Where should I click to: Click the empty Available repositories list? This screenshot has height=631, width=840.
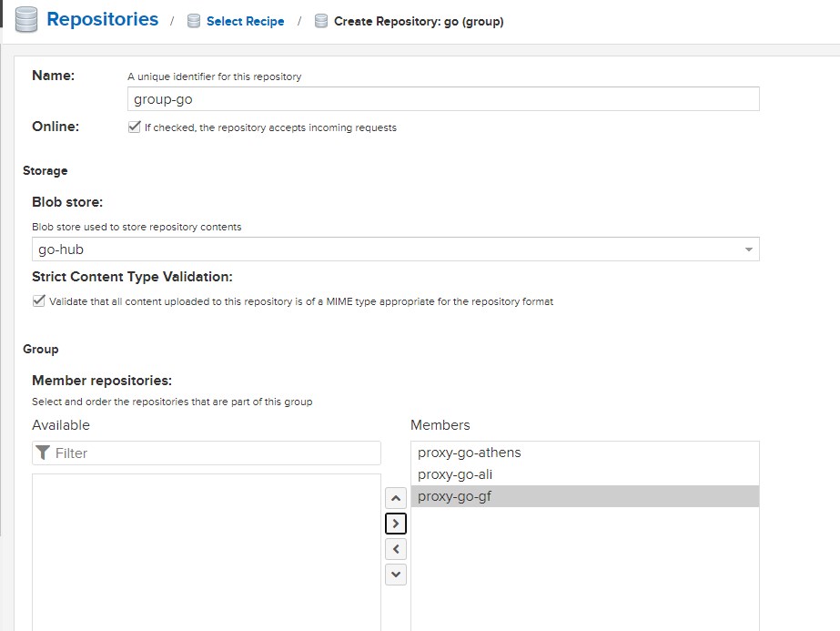(206, 551)
